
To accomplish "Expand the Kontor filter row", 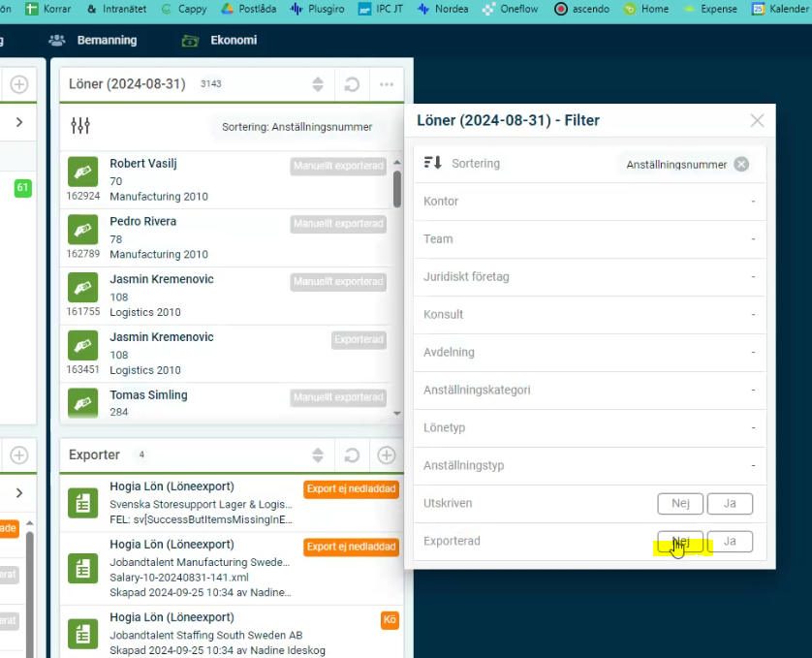I will (x=588, y=202).
